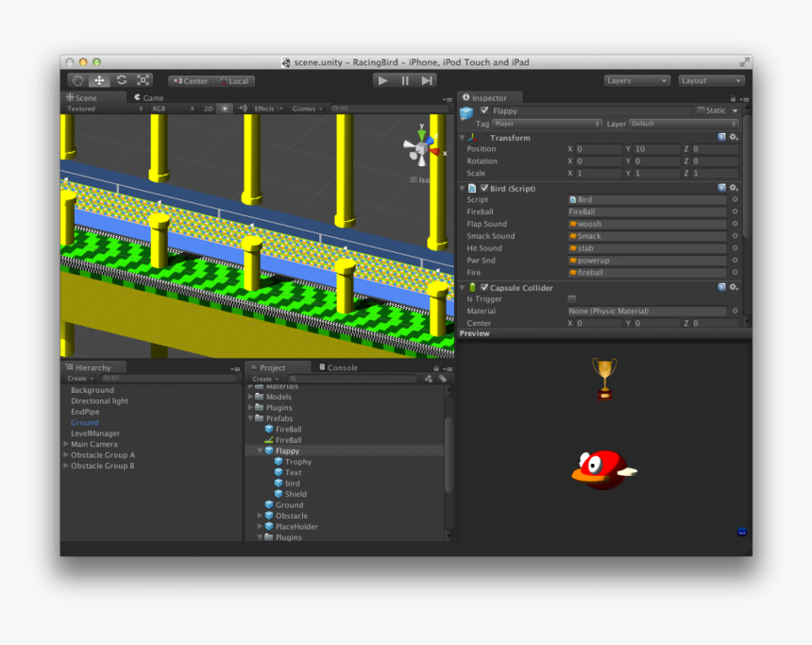Open the Gizmos dropdown
The width and height of the screenshot is (812, 645).
[x=307, y=109]
